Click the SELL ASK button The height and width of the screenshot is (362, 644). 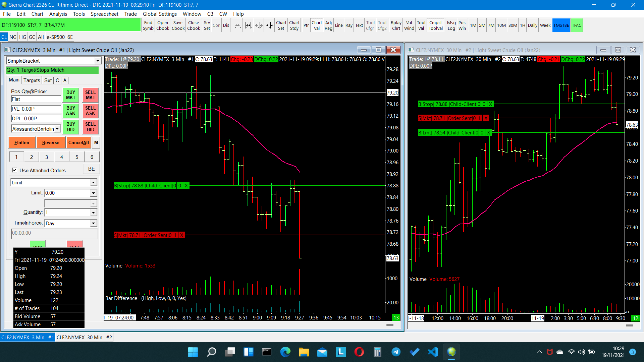pos(90,111)
